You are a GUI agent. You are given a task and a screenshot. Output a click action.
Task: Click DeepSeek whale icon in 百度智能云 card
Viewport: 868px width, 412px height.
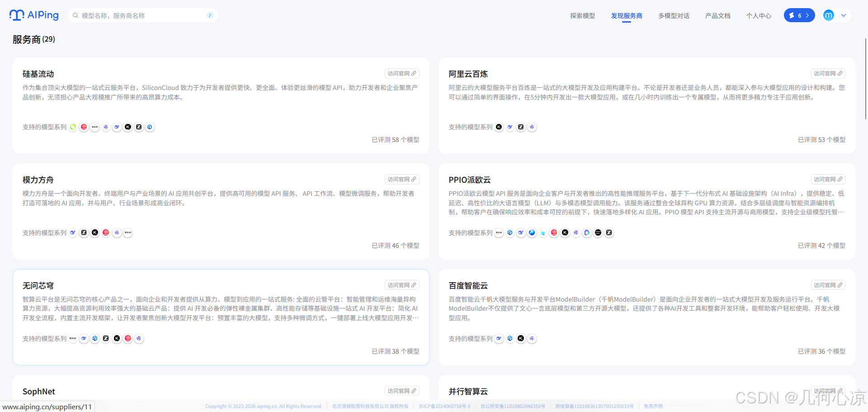tap(499, 339)
